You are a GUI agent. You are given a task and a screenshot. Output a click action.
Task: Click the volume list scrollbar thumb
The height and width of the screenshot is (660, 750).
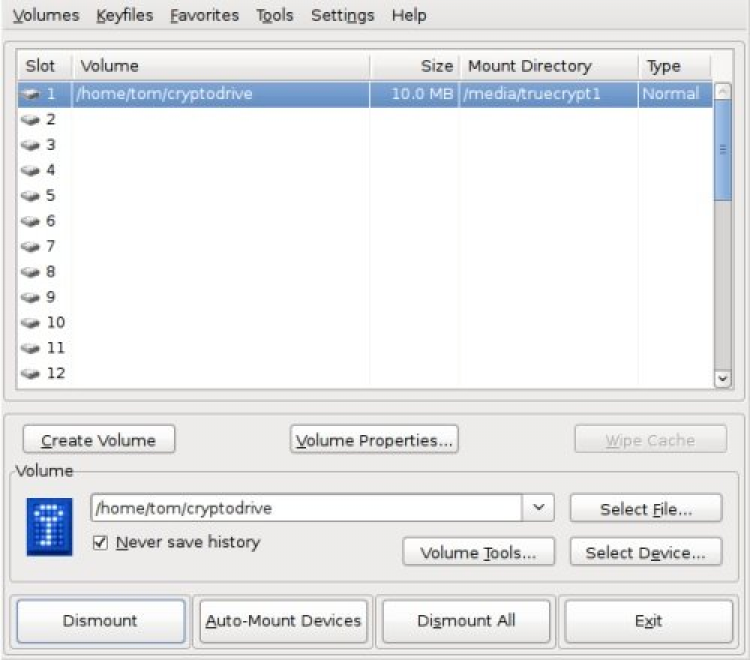point(723,150)
